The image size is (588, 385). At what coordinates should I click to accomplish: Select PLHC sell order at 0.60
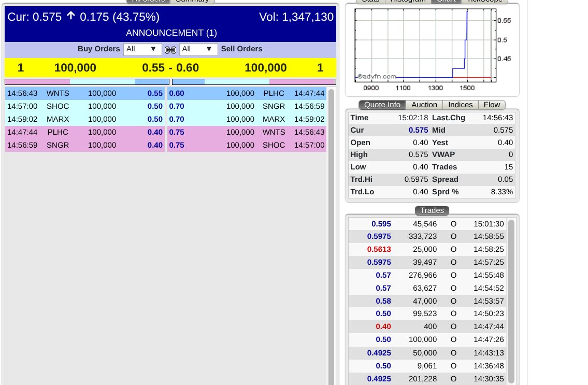pos(247,93)
